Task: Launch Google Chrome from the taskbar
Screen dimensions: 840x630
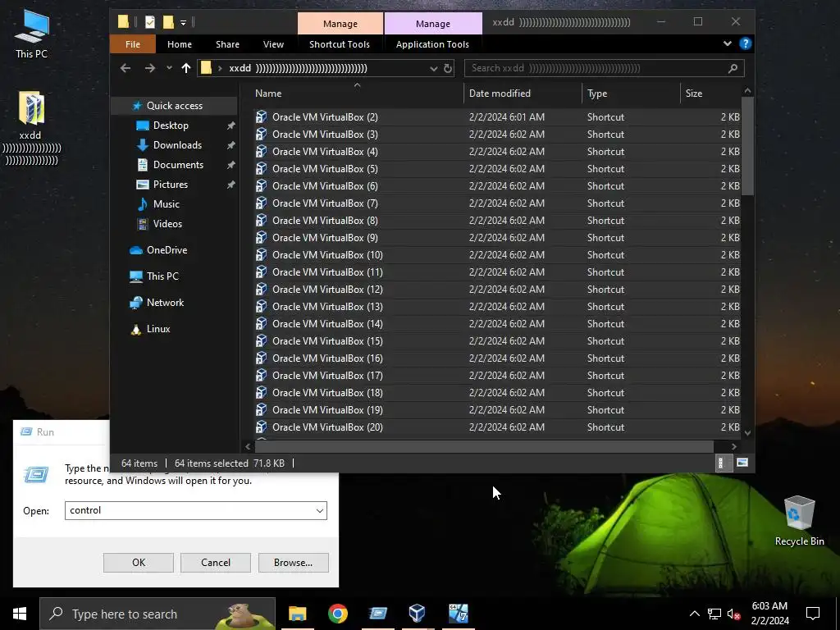Action: tap(337, 614)
